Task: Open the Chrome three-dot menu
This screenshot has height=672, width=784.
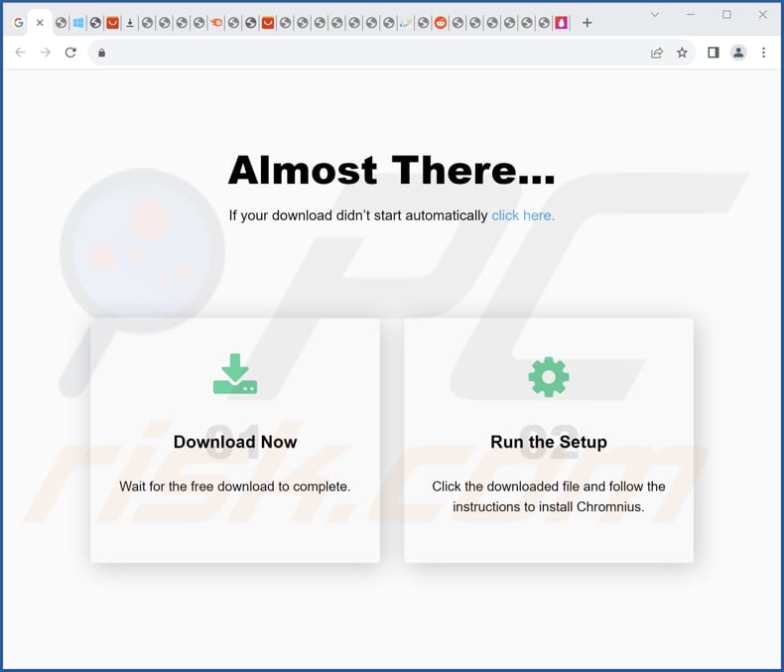Action: 763,53
